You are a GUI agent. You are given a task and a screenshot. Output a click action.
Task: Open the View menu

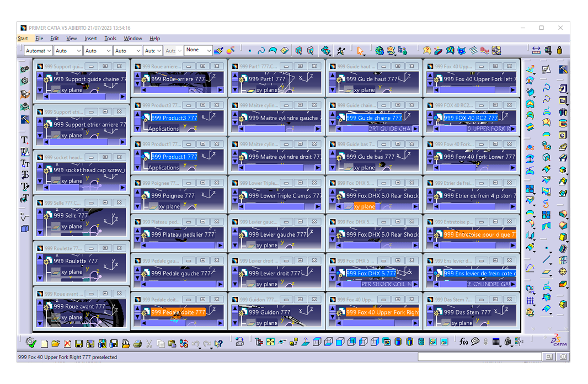(71, 39)
